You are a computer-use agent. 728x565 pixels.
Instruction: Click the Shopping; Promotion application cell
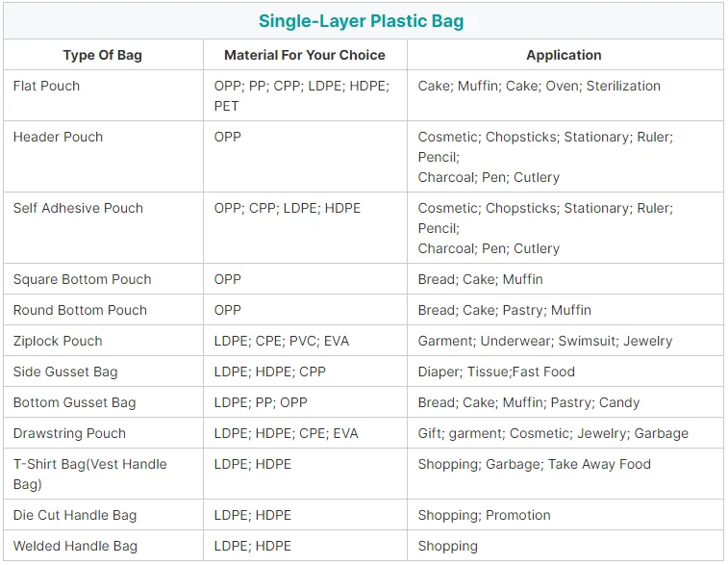[x=484, y=515]
